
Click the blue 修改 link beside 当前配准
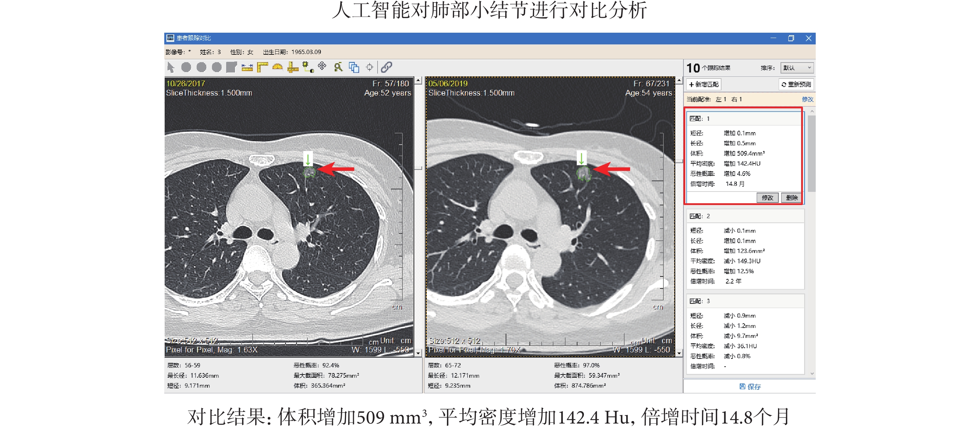point(807,99)
